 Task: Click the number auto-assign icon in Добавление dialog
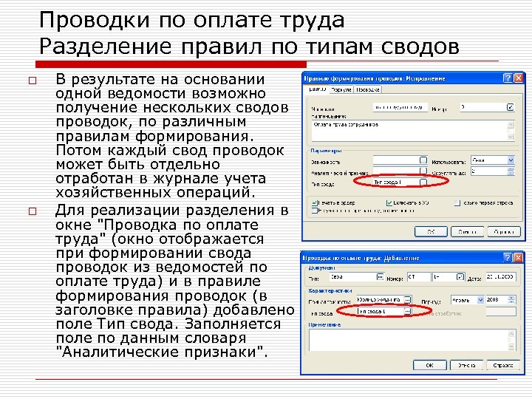point(460,277)
